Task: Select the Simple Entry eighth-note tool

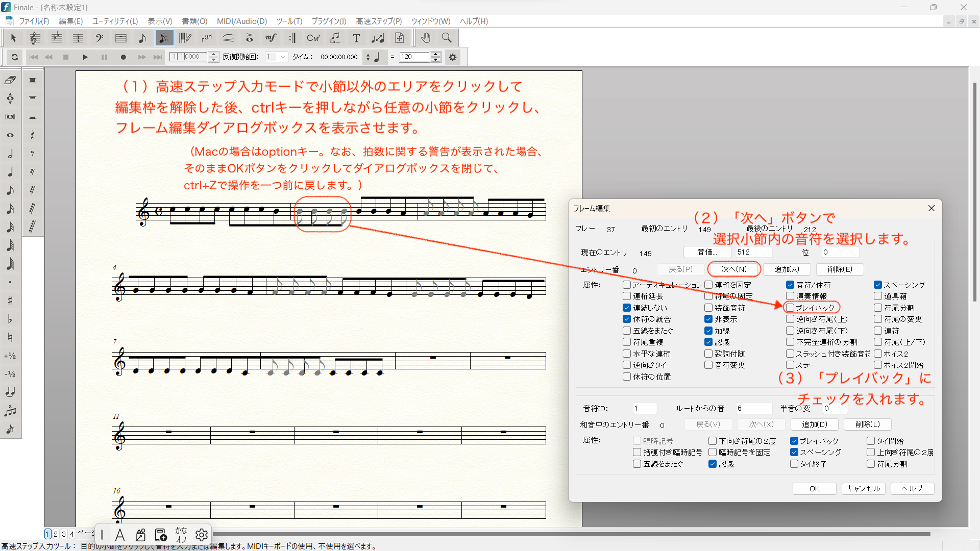Action: [x=142, y=38]
